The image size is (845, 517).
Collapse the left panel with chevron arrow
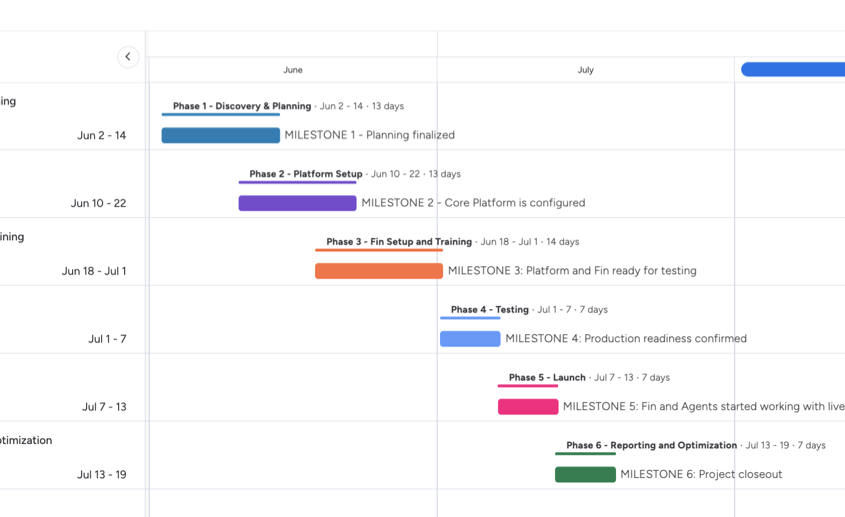pos(128,57)
